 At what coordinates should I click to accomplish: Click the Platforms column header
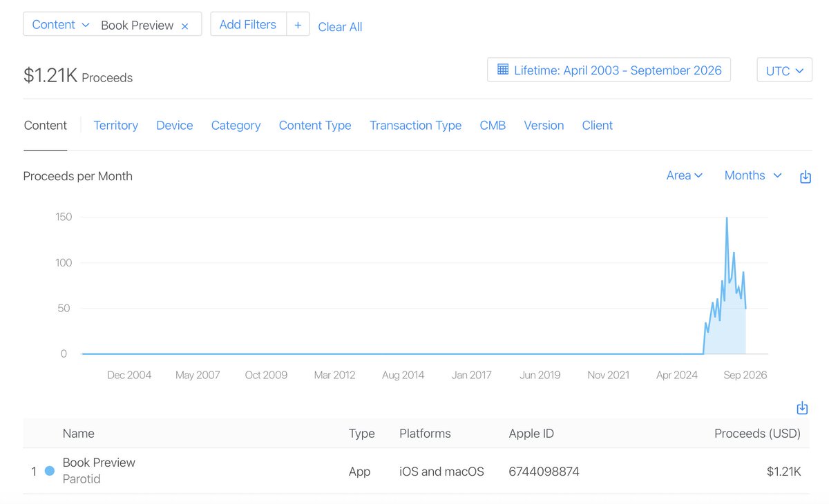click(x=425, y=434)
